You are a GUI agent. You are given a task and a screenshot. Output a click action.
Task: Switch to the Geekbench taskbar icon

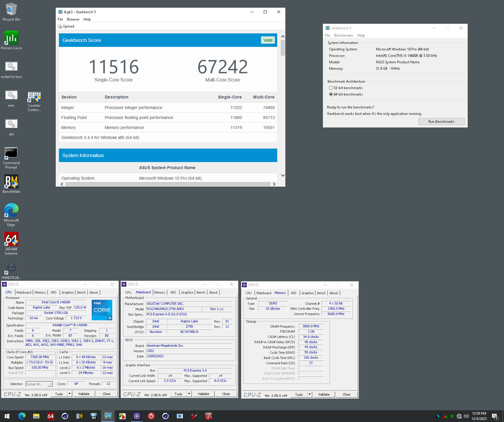108,416
